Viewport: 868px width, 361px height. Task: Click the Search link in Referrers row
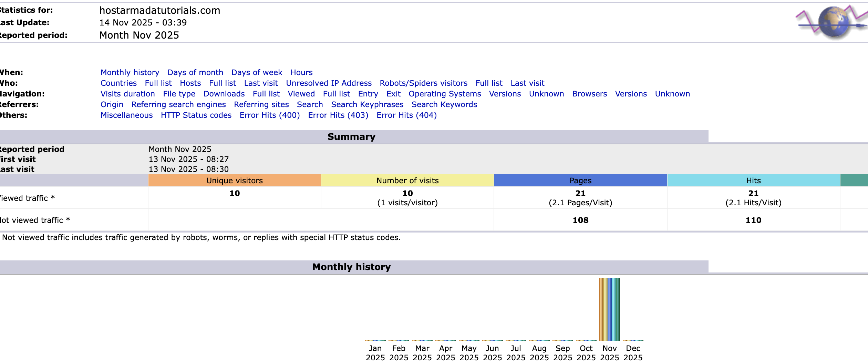[310, 105]
